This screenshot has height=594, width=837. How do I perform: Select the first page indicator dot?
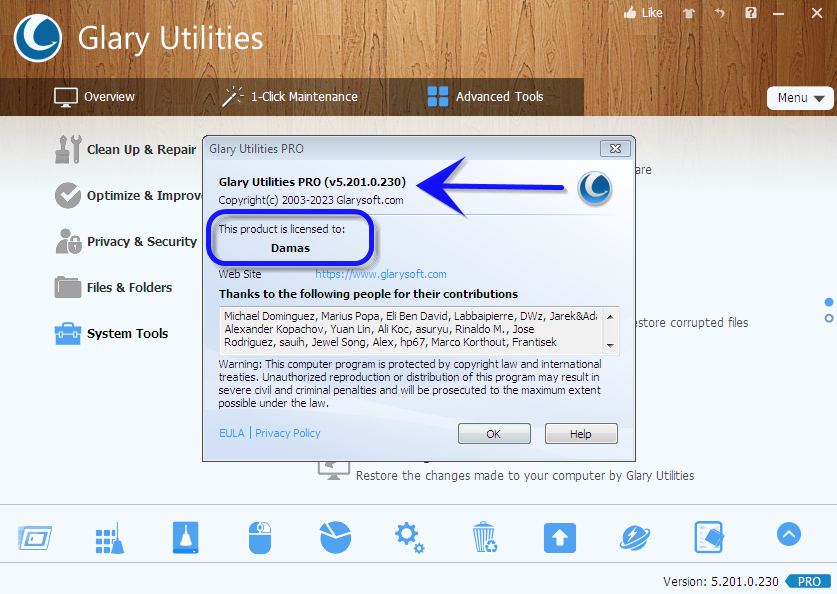pyautogui.click(x=828, y=302)
